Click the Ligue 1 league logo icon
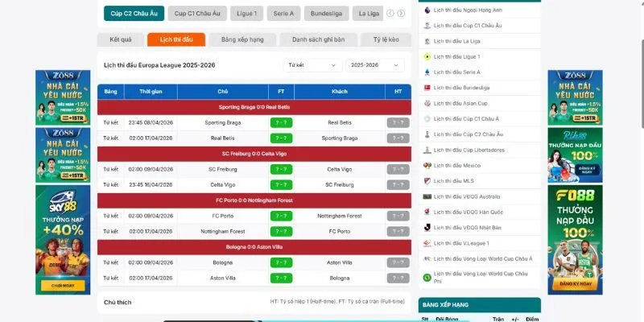This screenshot has height=322, width=644. click(x=427, y=56)
